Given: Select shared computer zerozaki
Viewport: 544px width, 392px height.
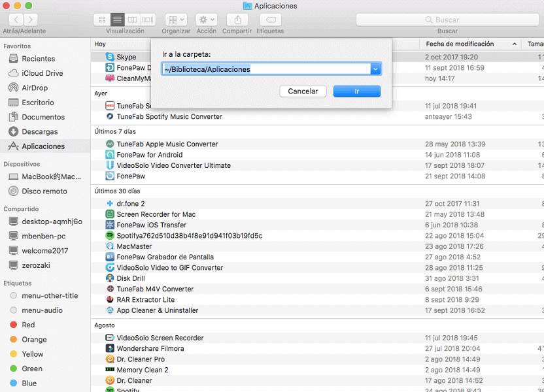Looking at the screenshot, I should pyautogui.click(x=36, y=265).
